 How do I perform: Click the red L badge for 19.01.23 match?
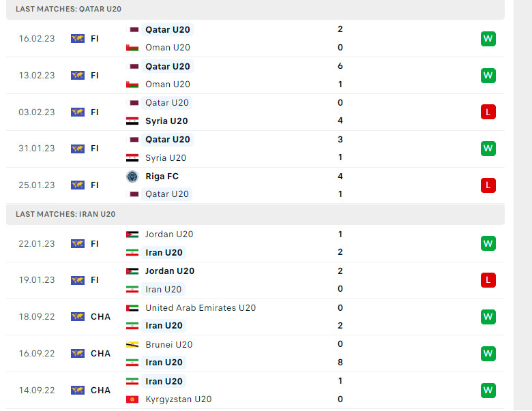coord(488,280)
